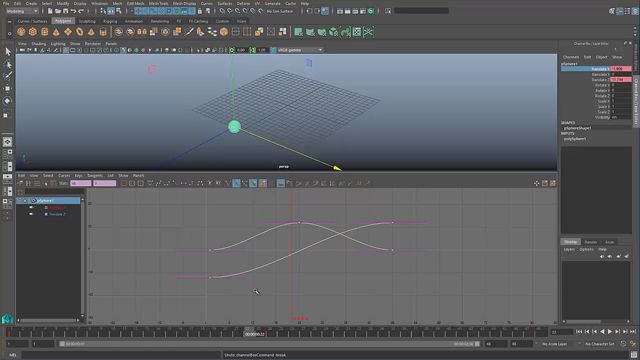The image size is (640, 360).
Task: Click the Save Scene icon
Action: pyautogui.click(x=65, y=11)
